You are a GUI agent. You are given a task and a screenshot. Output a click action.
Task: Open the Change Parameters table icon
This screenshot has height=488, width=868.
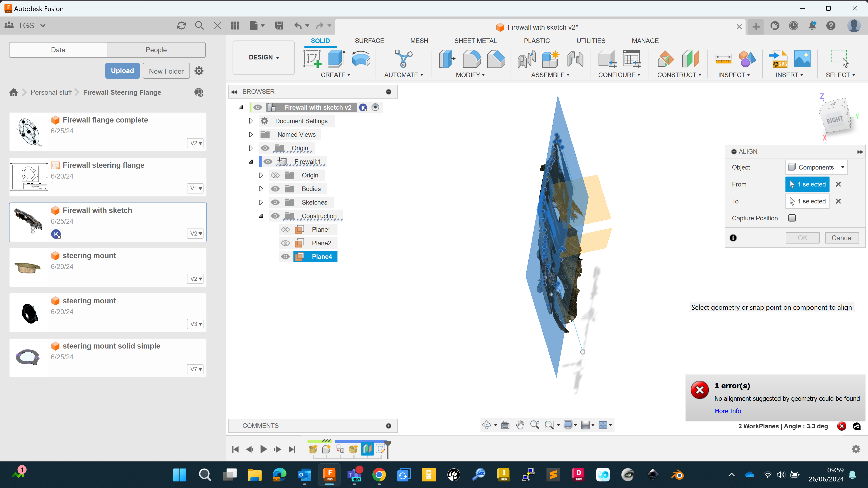pyautogui.click(x=631, y=59)
